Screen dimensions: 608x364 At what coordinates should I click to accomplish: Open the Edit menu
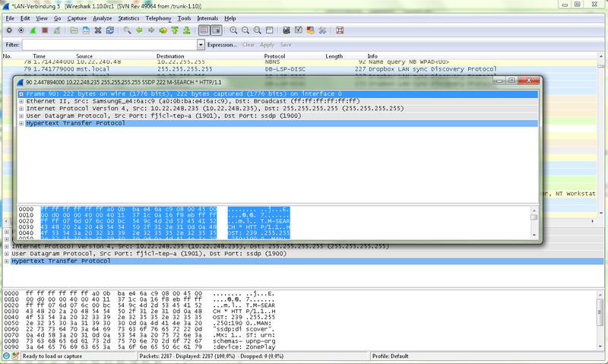click(25, 18)
